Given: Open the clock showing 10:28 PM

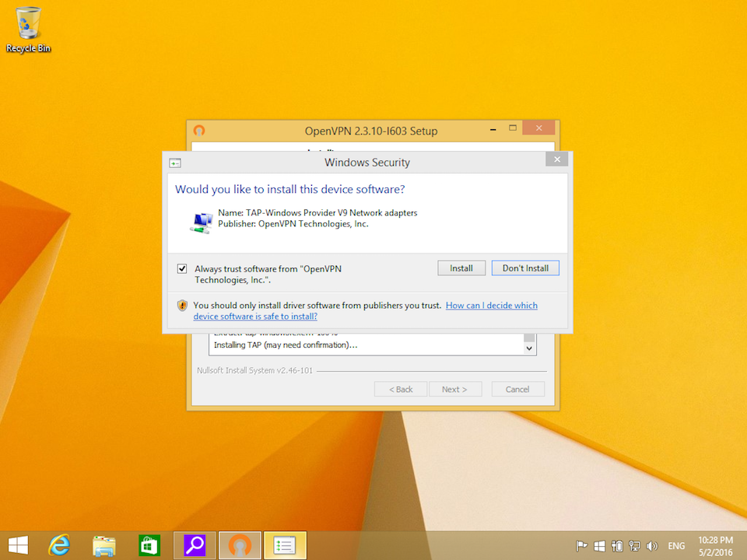Looking at the screenshot, I should [715, 546].
